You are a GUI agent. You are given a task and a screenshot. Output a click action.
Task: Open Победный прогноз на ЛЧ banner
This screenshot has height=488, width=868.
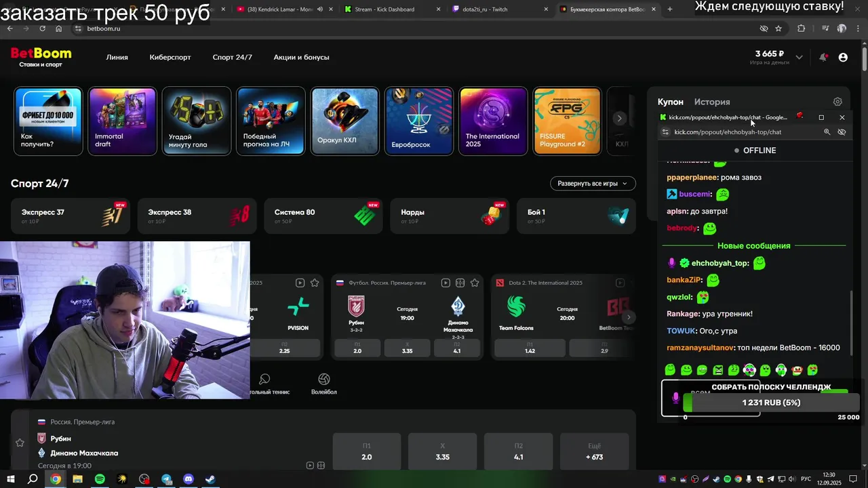(271, 121)
